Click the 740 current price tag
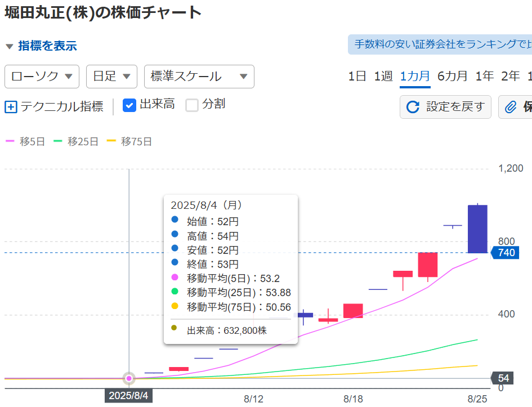This screenshot has height=407, width=532. [506, 253]
